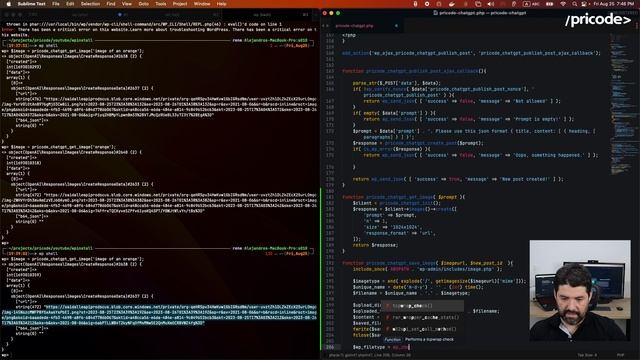Open the Help menu
Image resolution: width=640 pixels, height=360 pixels.
(x=222, y=4)
